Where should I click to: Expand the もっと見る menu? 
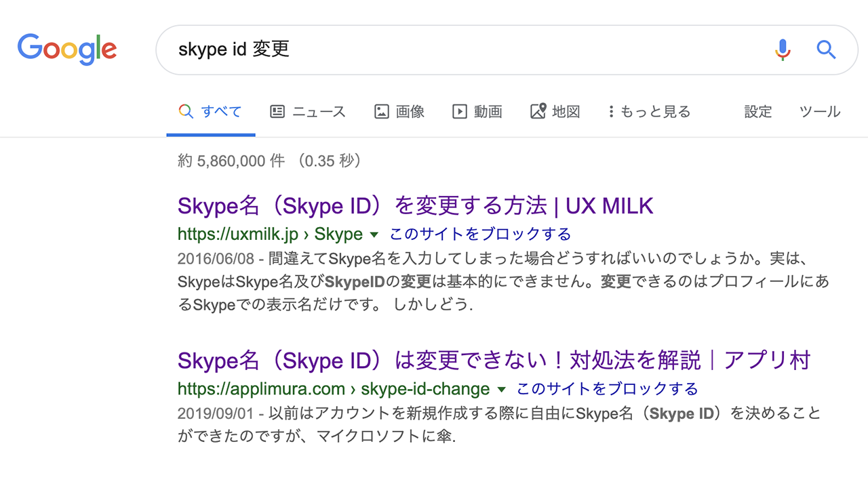650,112
